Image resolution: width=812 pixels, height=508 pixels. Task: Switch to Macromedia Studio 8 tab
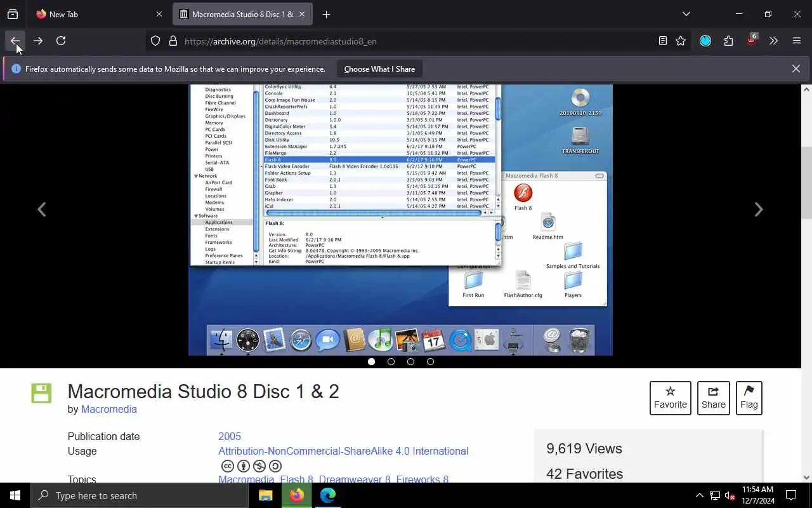(243, 14)
